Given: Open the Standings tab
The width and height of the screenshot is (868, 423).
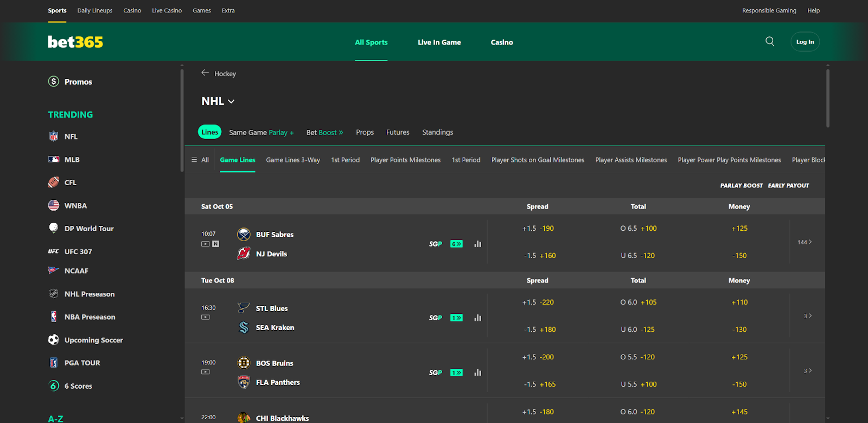Looking at the screenshot, I should click(437, 132).
